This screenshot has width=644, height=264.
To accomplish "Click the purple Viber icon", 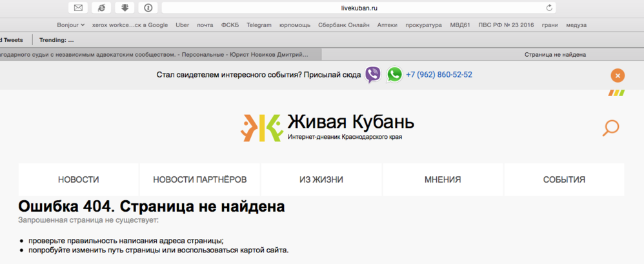I will tap(373, 75).
